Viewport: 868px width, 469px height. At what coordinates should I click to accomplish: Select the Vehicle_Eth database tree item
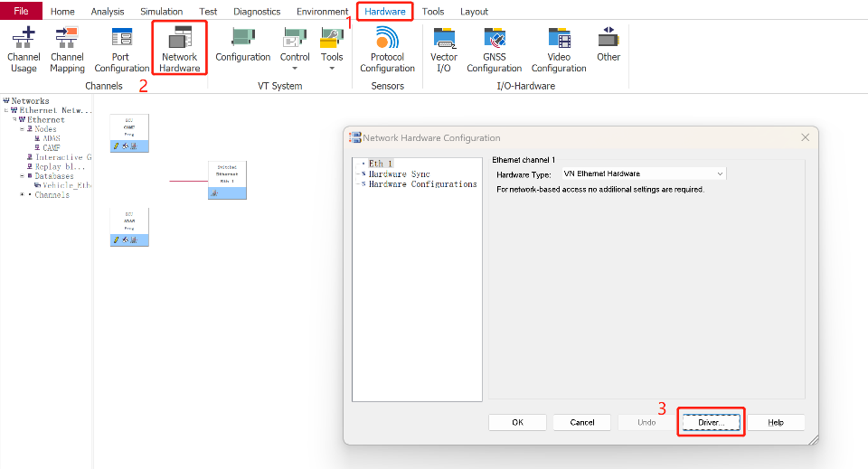pos(67,185)
